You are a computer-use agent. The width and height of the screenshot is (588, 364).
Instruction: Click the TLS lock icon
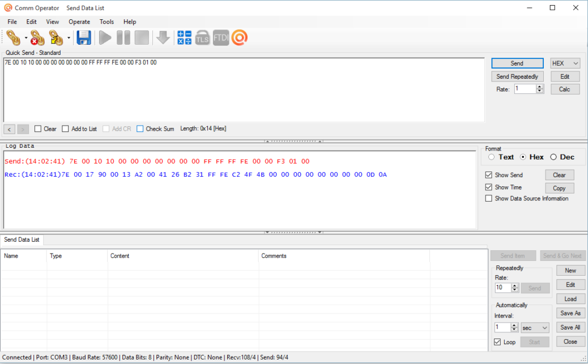pyautogui.click(x=202, y=38)
